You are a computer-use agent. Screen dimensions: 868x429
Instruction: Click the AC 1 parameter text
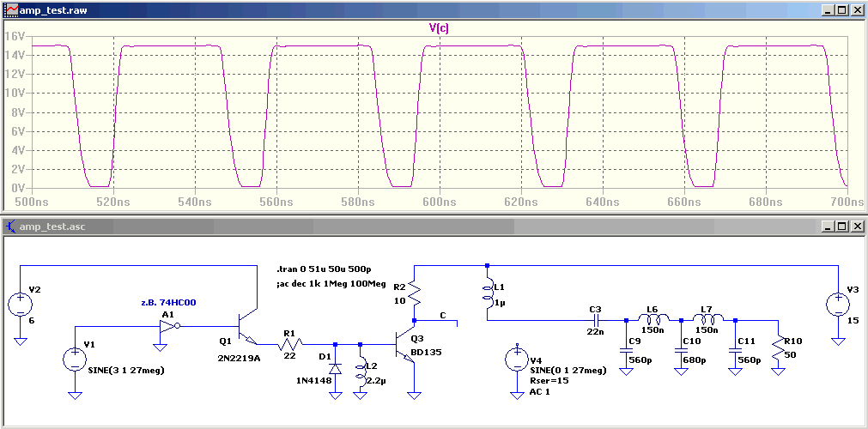(540, 391)
